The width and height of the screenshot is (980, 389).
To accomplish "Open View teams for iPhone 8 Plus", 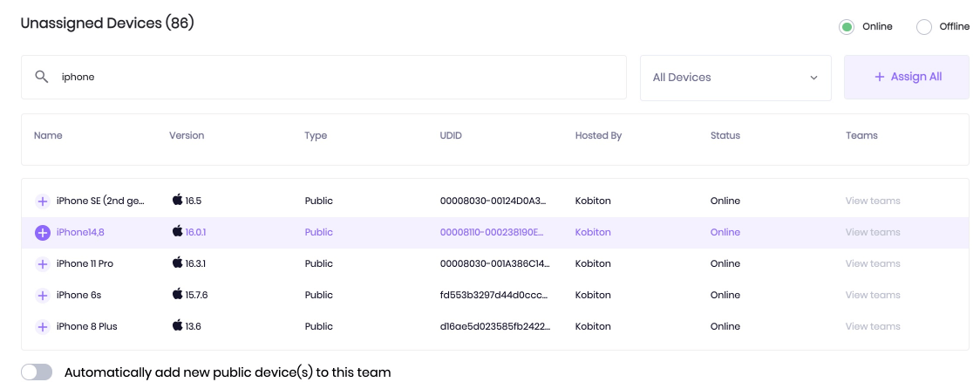I will 873,326.
